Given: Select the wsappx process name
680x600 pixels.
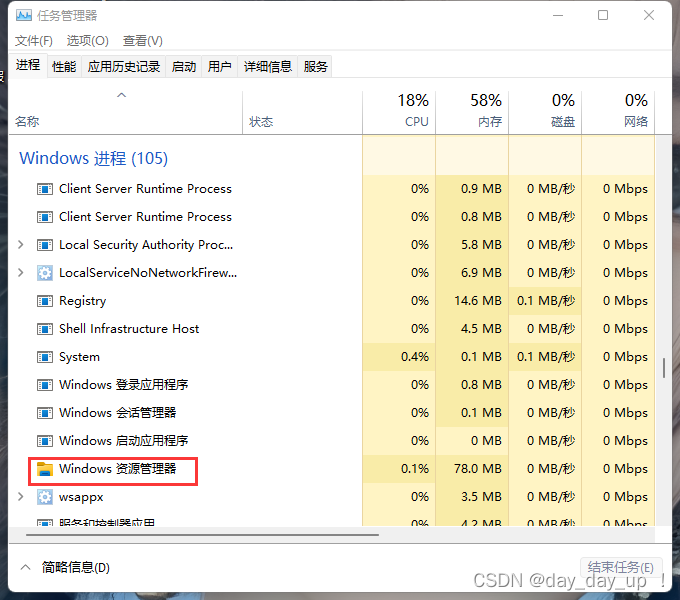Looking at the screenshot, I should coord(81,497).
